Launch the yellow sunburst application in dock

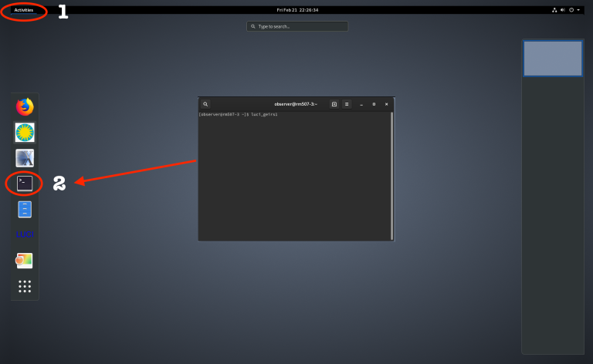point(25,133)
